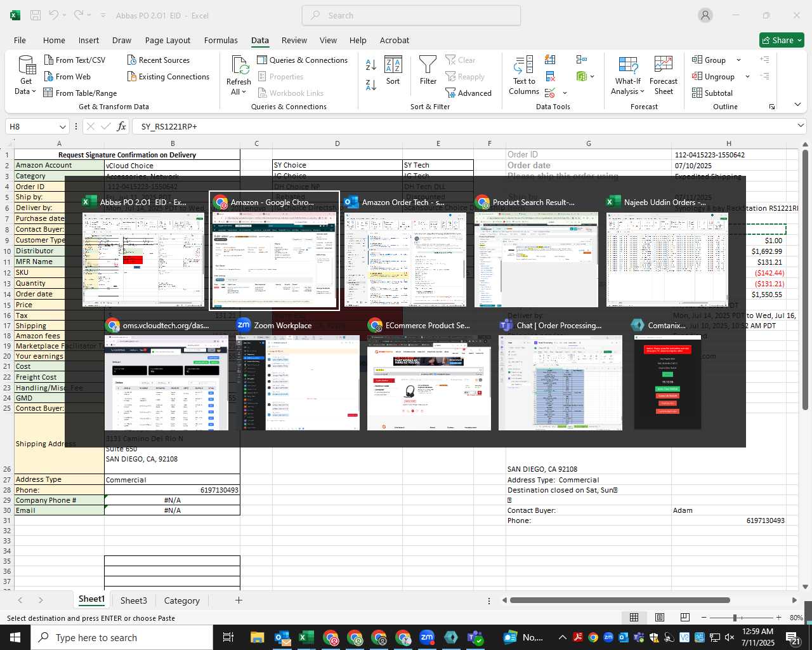812x650 pixels.
Task: Click the From Table/Range button
Action: [x=80, y=93]
